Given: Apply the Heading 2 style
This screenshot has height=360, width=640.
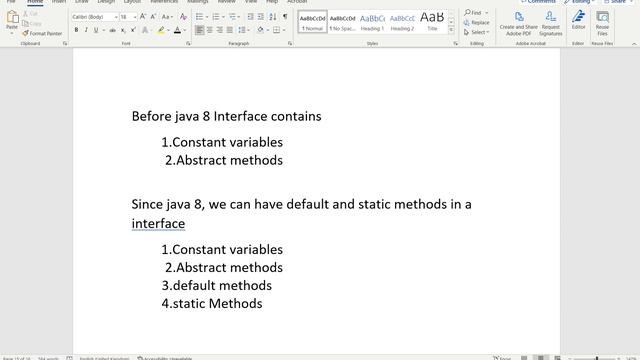Looking at the screenshot, I should 402,22.
